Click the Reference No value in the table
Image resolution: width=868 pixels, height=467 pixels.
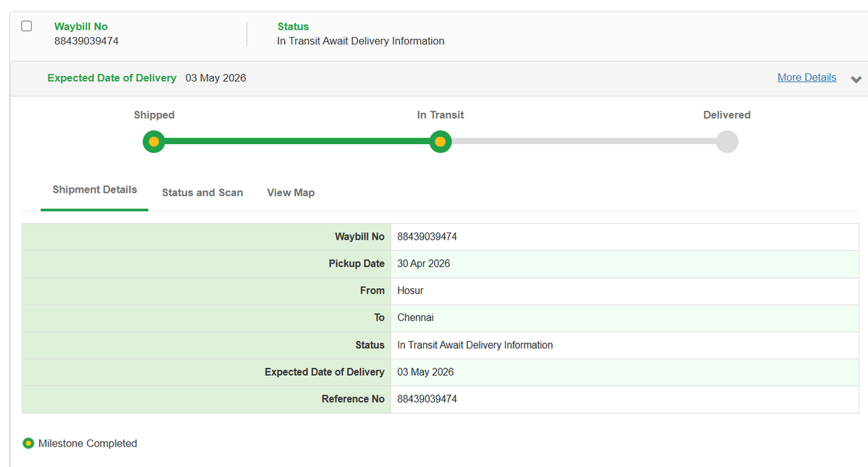(x=427, y=399)
